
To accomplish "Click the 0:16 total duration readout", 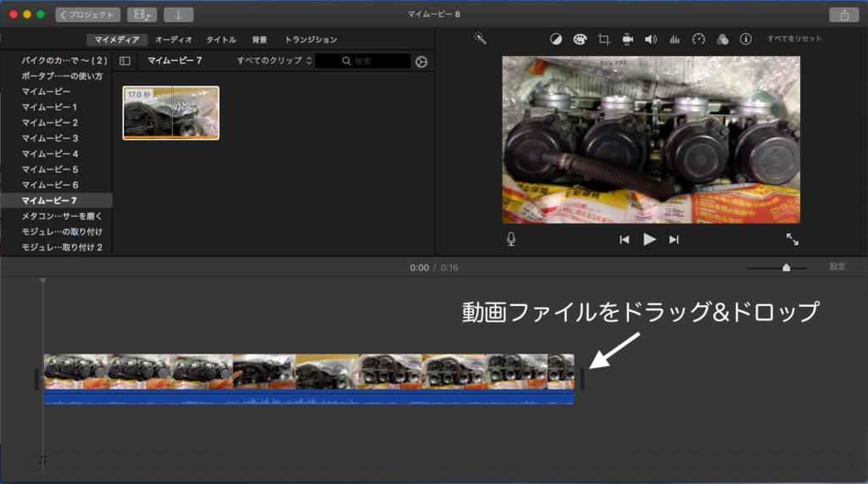I will point(449,268).
